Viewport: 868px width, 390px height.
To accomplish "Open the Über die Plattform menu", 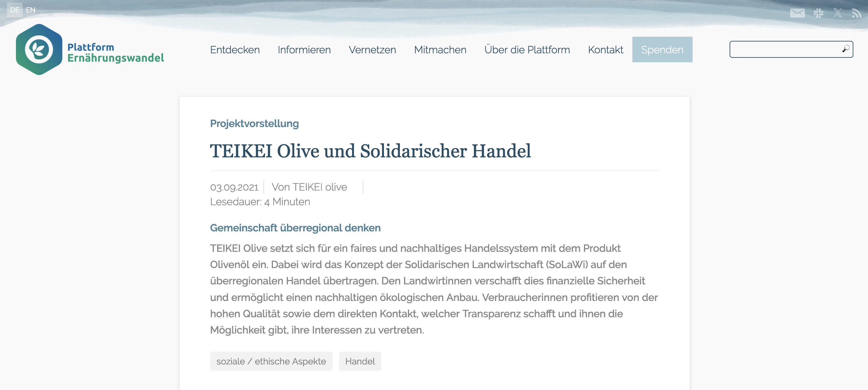I will pyautogui.click(x=527, y=49).
